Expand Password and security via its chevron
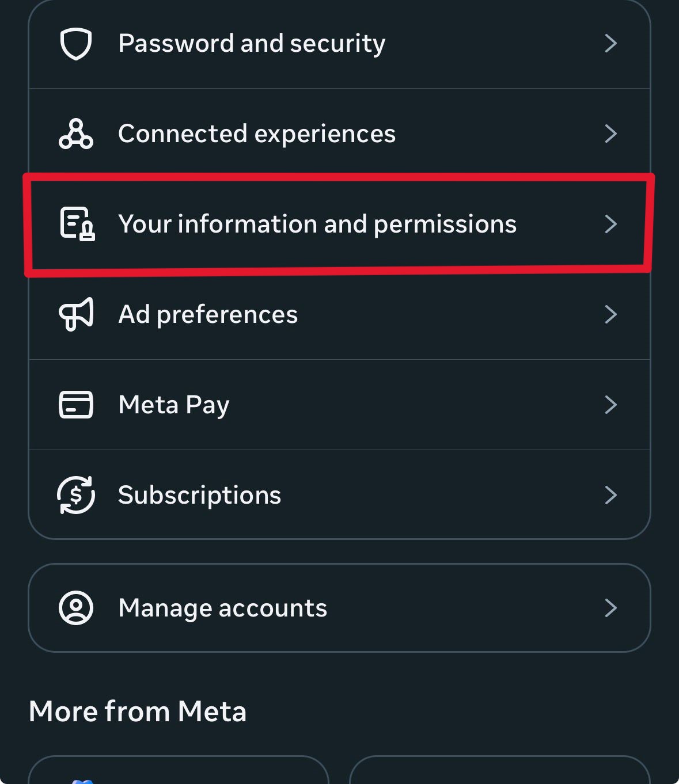679x784 pixels. [610, 44]
